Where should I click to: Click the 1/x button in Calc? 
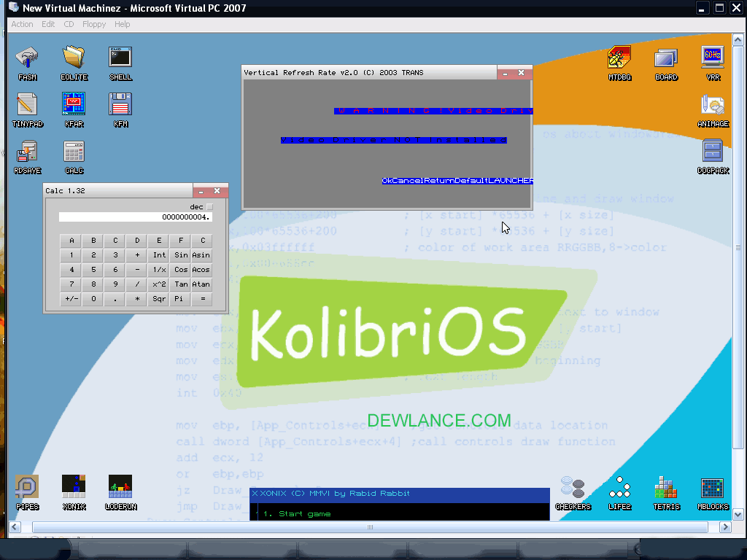pyautogui.click(x=158, y=270)
